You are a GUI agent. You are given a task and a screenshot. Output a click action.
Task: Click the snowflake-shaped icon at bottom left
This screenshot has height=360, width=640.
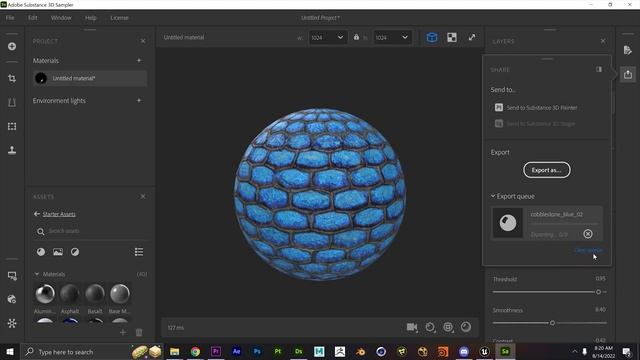click(12, 323)
